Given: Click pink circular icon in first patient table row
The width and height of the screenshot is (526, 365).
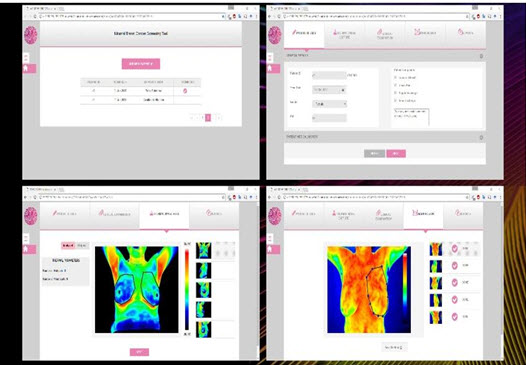Looking at the screenshot, I should pyautogui.click(x=185, y=91).
